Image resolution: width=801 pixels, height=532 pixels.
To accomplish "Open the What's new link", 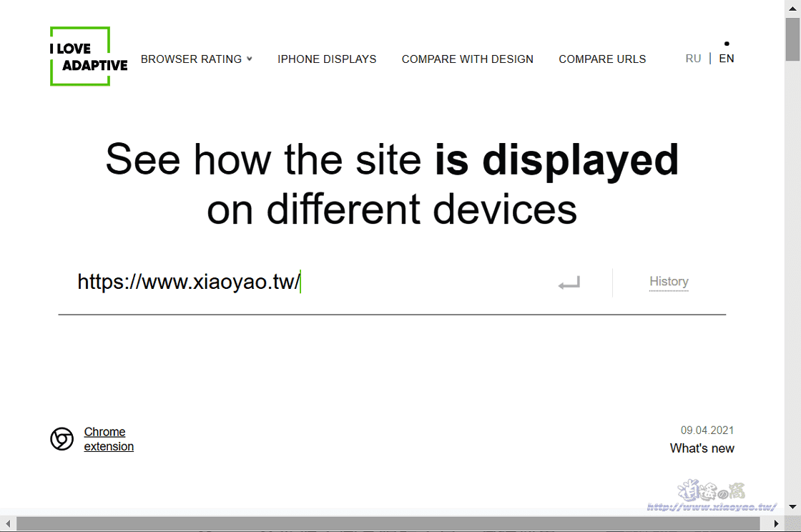I will click(x=702, y=448).
